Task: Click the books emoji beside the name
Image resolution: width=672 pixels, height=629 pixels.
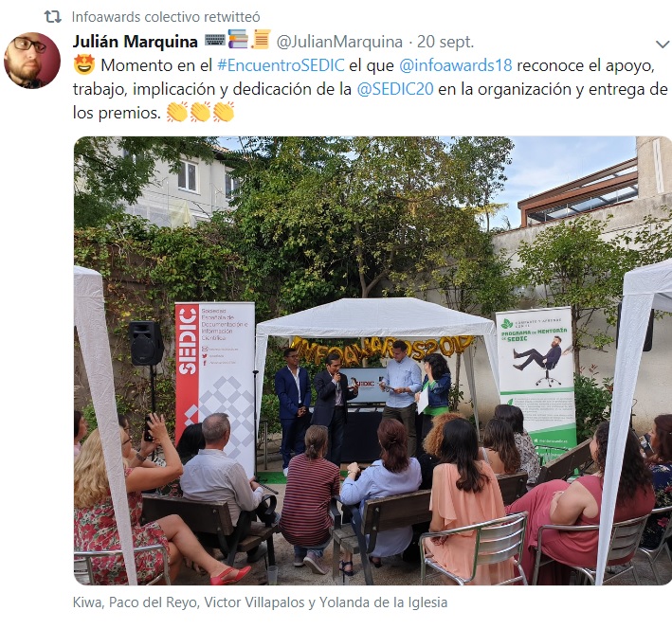Action: [x=238, y=39]
